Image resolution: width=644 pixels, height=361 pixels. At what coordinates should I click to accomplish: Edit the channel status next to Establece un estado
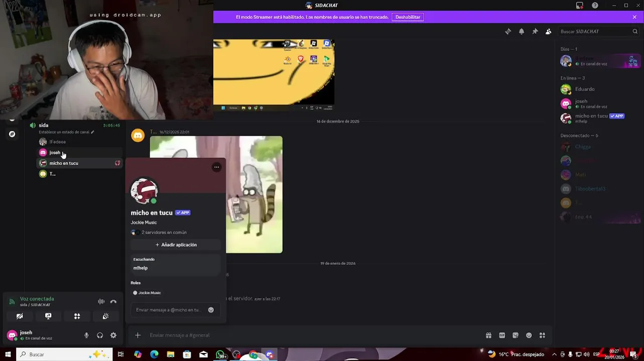click(92, 132)
